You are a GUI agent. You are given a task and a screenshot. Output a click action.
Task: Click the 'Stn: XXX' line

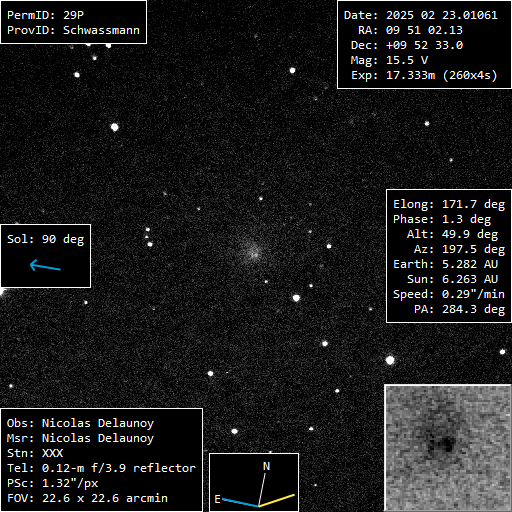click(35, 453)
